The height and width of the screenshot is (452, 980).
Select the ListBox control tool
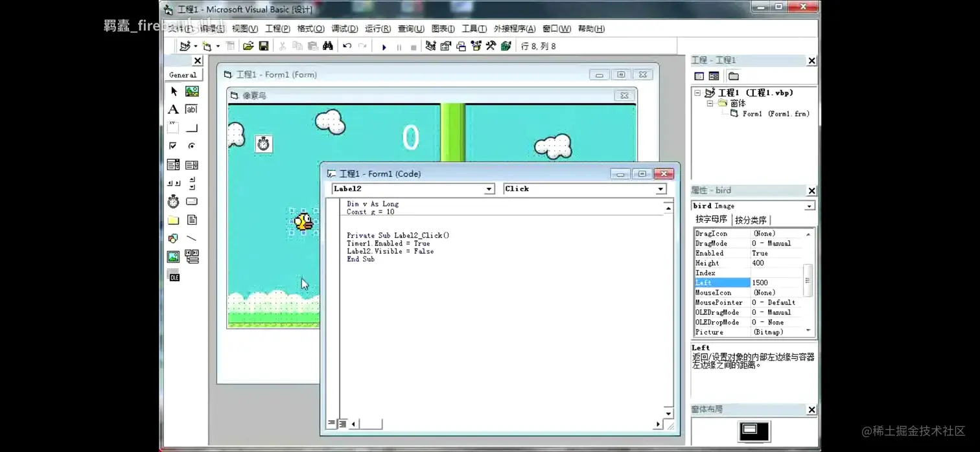coord(192,164)
